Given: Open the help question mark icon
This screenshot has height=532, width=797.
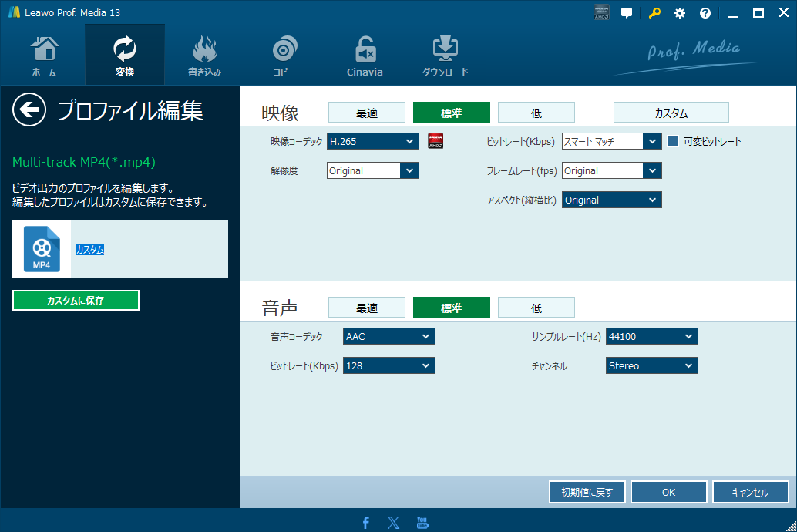Looking at the screenshot, I should pyautogui.click(x=705, y=13).
